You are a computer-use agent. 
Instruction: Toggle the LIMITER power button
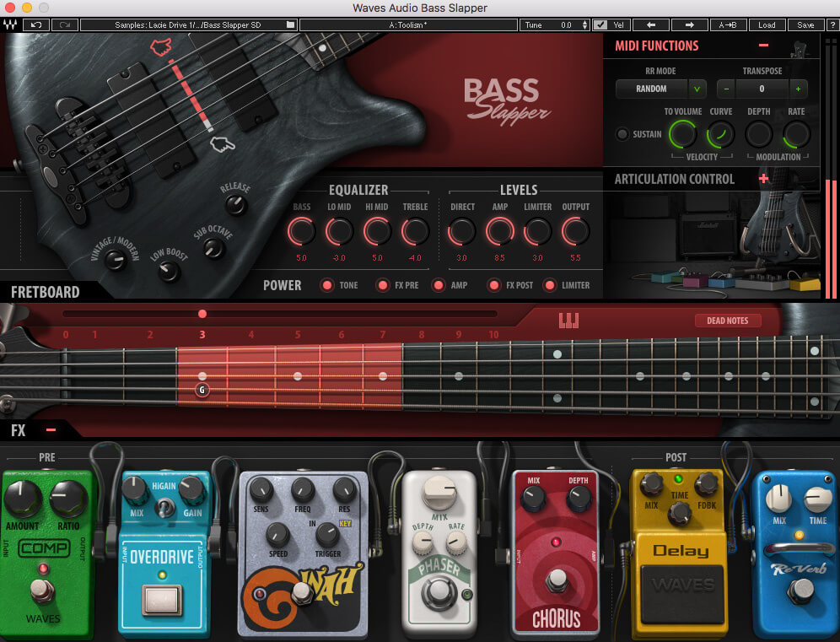(x=550, y=285)
